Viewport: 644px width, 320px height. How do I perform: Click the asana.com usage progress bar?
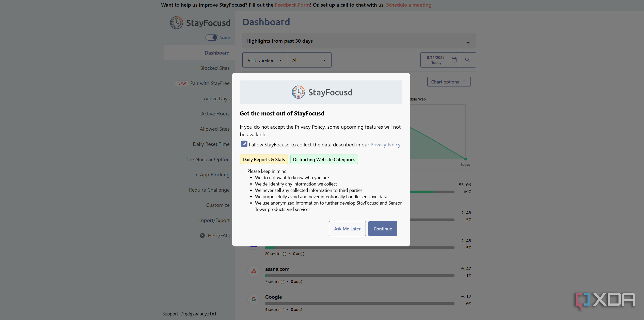[360, 276]
